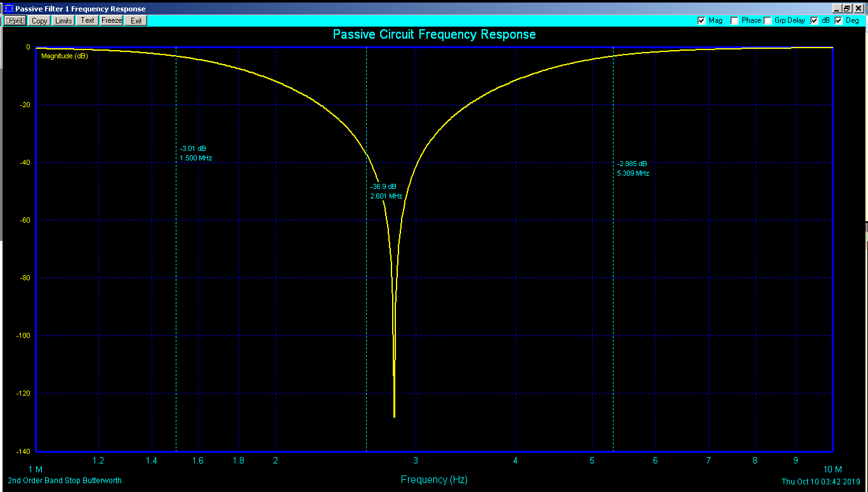868x492 pixels.
Task: Click the 10 M frequency axis label
Action: click(x=832, y=469)
